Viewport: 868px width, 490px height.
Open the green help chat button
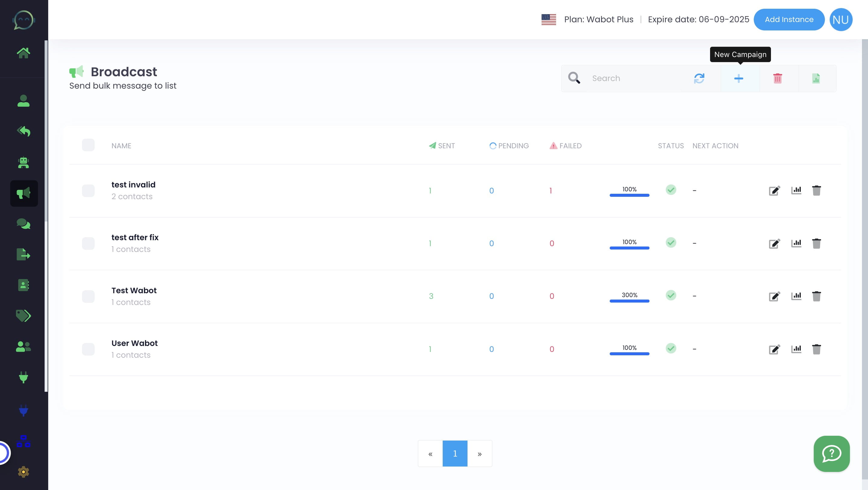(832, 454)
